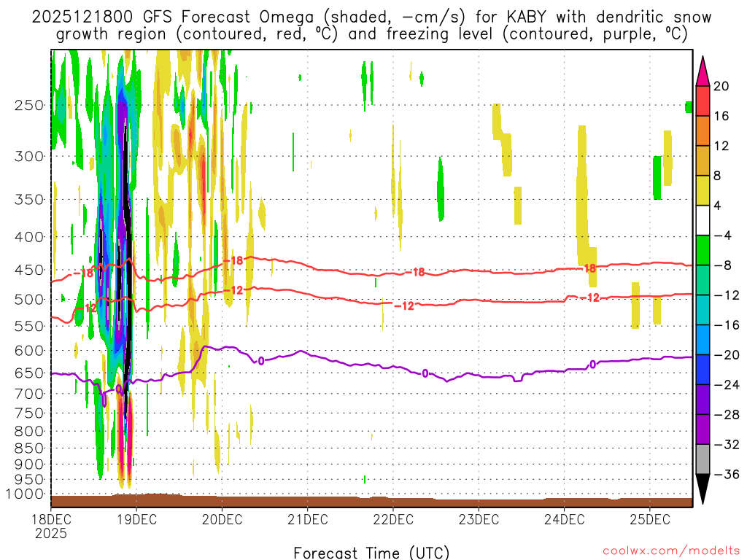Image resolution: width=747 pixels, height=560 pixels.
Task: Click the purple 0 label near 22DEC
Action: [x=425, y=374]
